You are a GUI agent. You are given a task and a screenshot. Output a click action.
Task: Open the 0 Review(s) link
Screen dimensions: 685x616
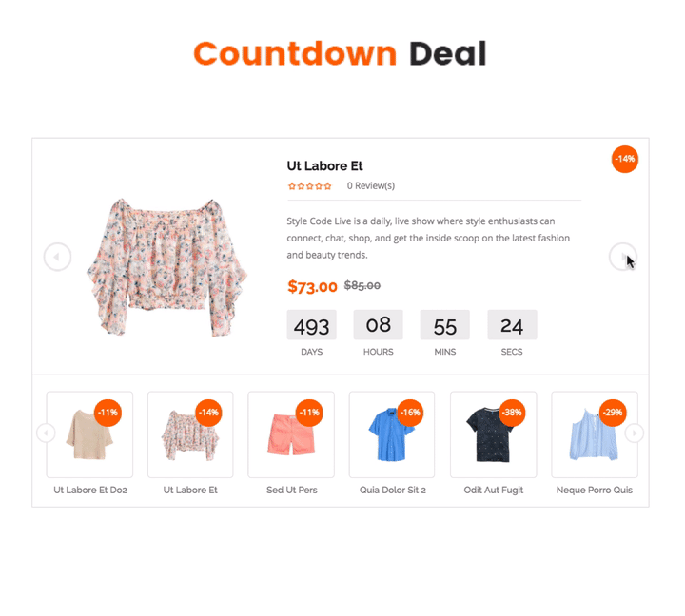coord(371,186)
